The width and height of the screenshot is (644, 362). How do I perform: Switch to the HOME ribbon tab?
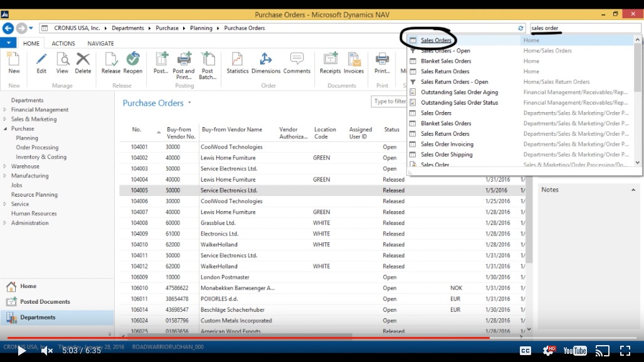[31, 43]
